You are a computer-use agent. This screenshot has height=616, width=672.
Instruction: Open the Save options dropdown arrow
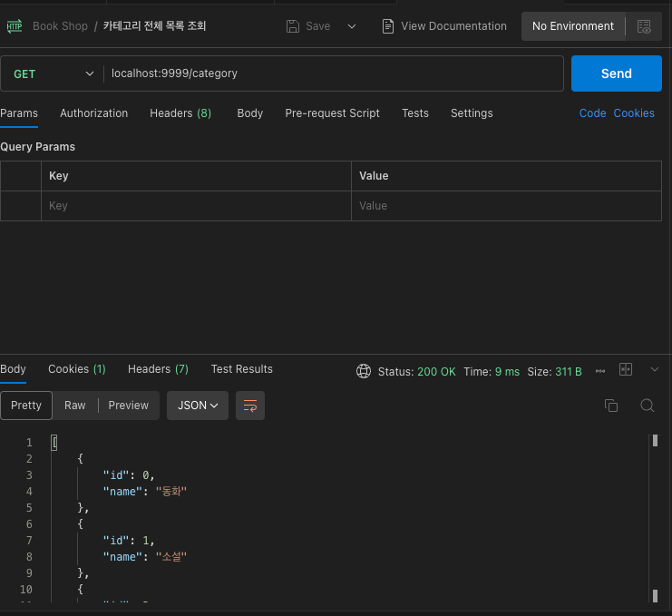click(352, 26)
